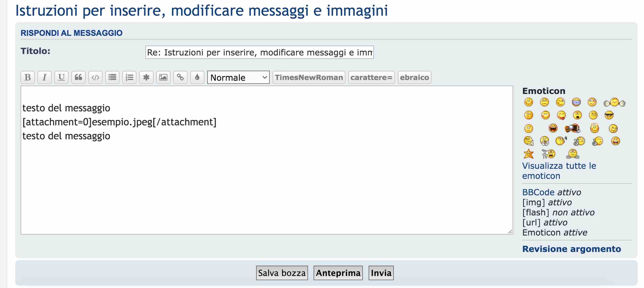Open font colour droplet picker

coord(197,78)
